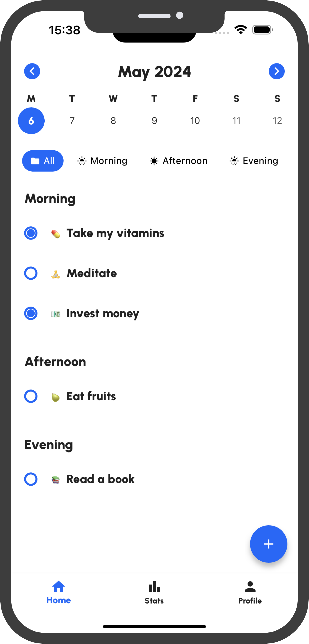The height and width of the screenshot is (644, 309).
Task: Choose Sunday 12 in the calendar
Action: click(277, 121)
